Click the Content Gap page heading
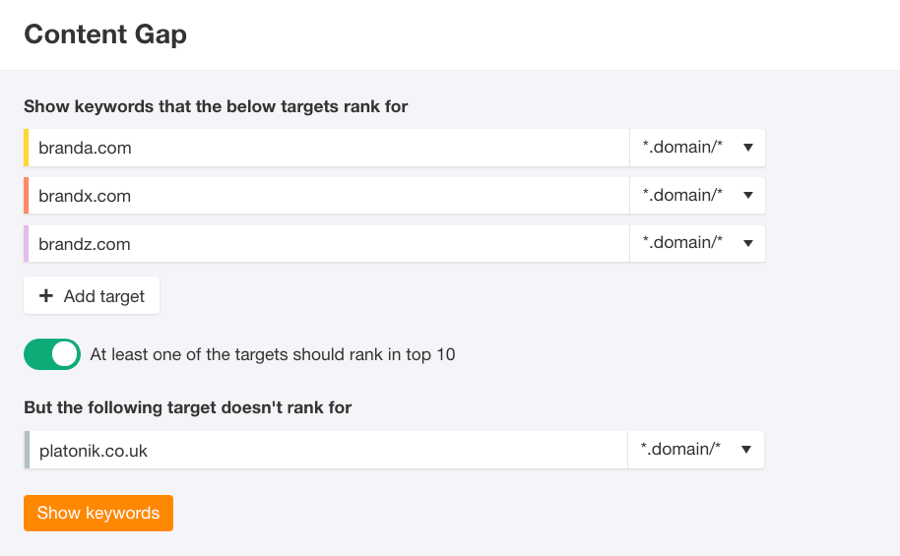 pyautogui.click(x=105, y=35)
